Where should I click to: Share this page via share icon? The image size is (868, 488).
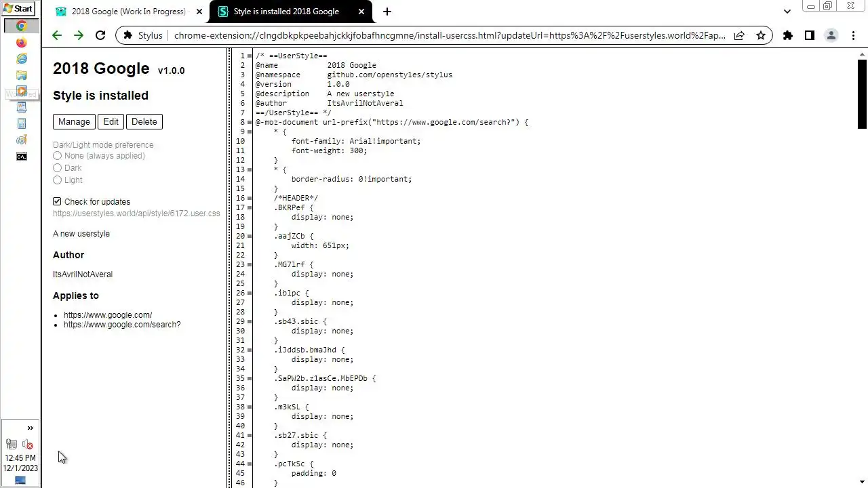(x=739, y=35)
